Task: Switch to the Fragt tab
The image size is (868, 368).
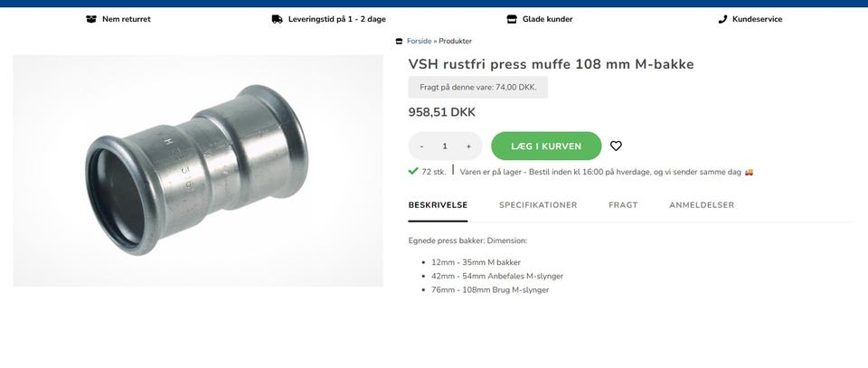Action: pos(623,205)
